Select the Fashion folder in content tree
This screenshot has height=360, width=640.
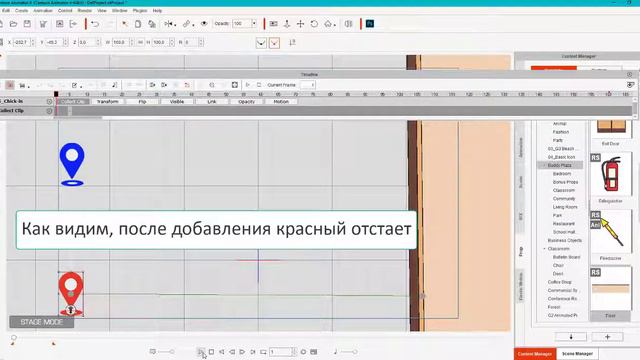[x=560, y=132]
